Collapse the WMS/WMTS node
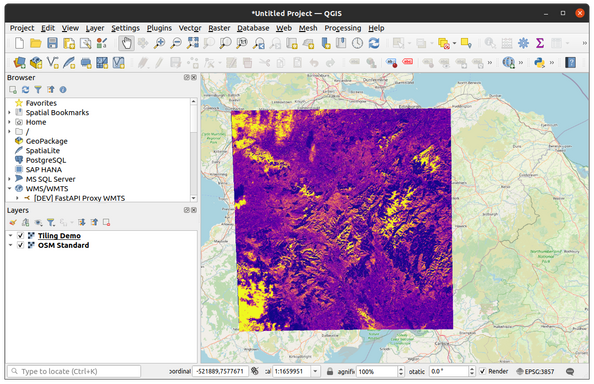 click(x=9, y=188)
